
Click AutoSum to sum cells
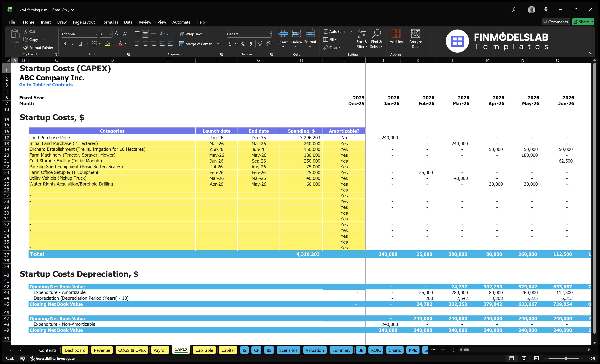[x=335, y=31]
